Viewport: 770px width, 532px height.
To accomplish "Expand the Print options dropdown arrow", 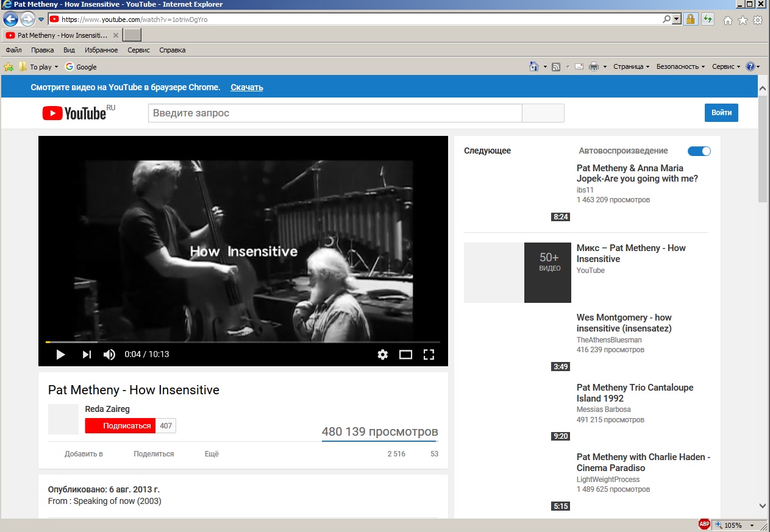I will (x=605, y=66).
